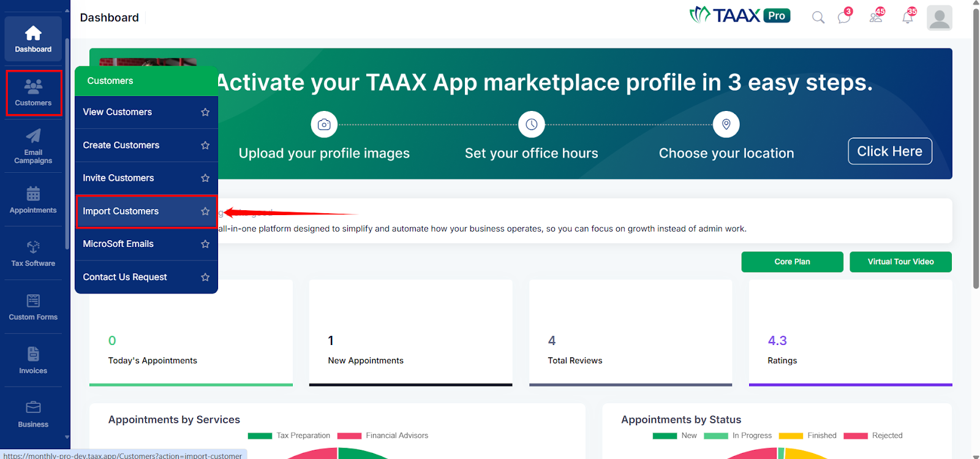Viewport: 980px width, 459px height.
Task: Toggle Rejected status legend swatch
Action: [856, 436]
